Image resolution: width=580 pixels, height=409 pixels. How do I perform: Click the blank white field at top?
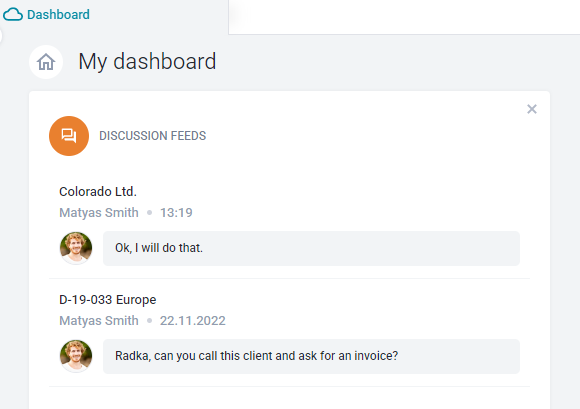click(404, 17)
